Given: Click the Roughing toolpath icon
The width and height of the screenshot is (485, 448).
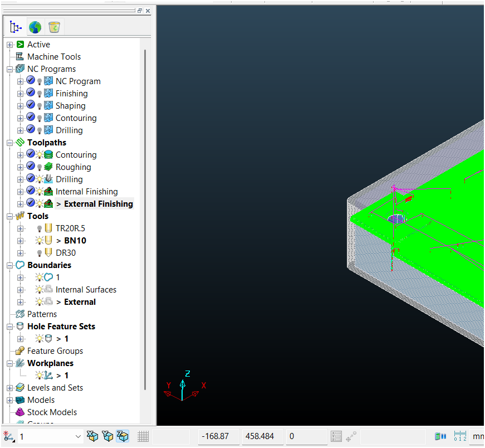Looking at the screenshot, I should point(48,167).
